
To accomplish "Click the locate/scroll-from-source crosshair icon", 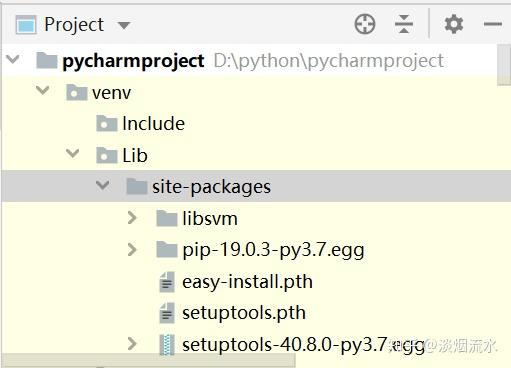I will (365, 24).
